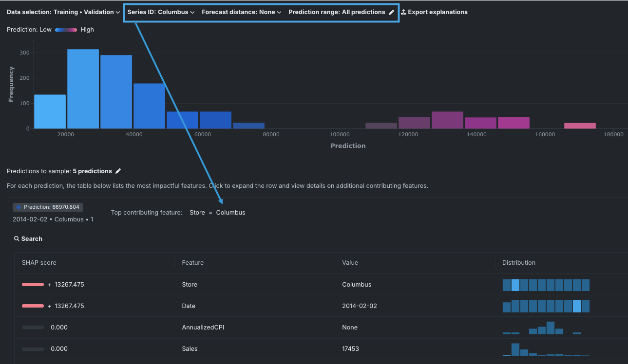Viewport: 628px width, 364px height.
Task: Click the Date row distribution chart
Action: [546, 306]
